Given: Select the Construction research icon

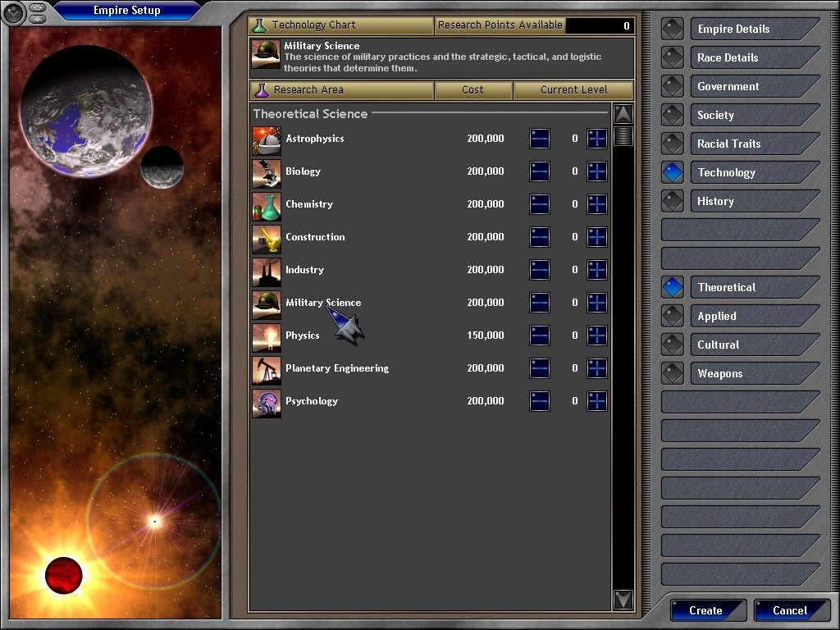Looking at the screenshot, I should pos(267,239).
